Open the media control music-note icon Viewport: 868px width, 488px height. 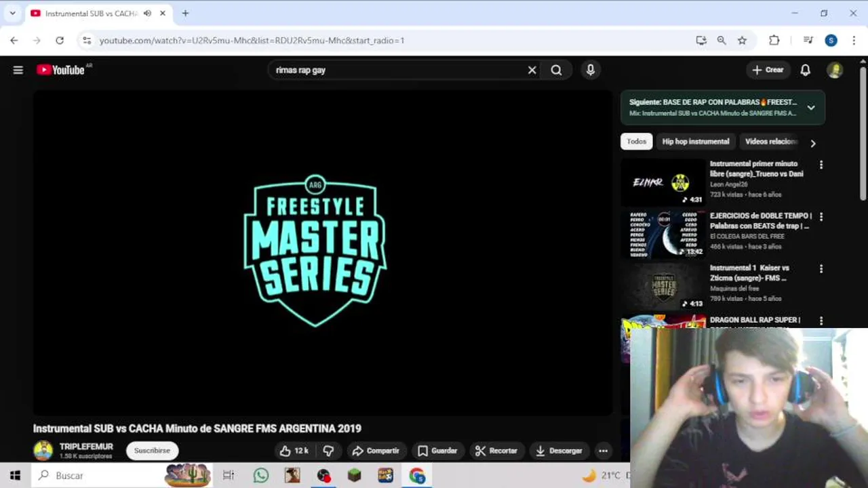coord(808,41)
